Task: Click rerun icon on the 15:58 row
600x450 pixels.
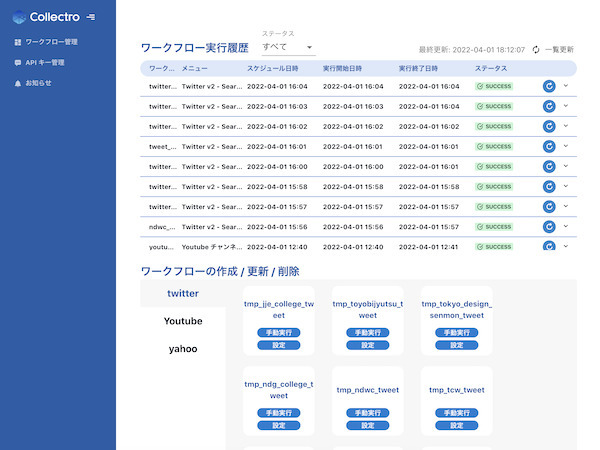Action: [x=549, y=186]
